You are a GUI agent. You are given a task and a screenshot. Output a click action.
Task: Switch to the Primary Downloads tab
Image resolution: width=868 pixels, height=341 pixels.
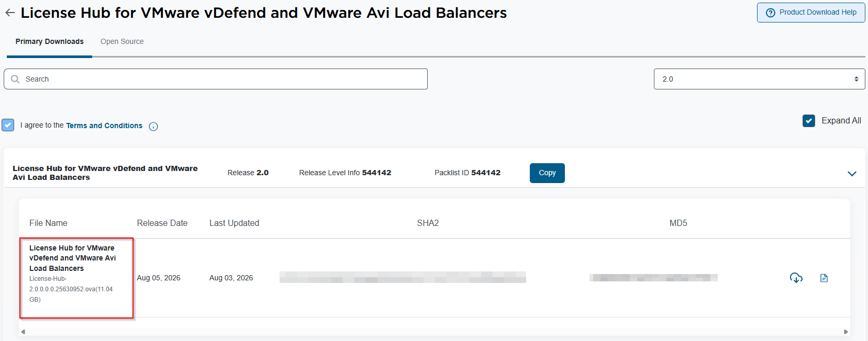pyautogui.click(x=50, y=41)
